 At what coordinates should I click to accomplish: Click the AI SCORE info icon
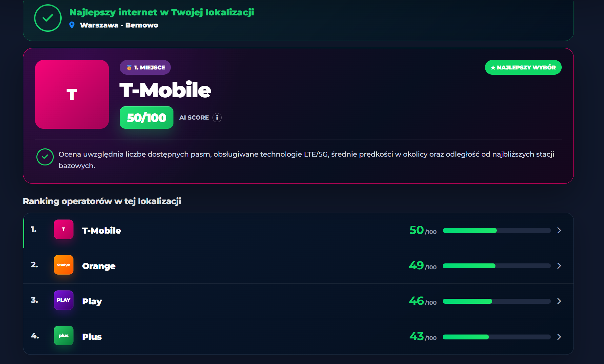coord(217,118)
